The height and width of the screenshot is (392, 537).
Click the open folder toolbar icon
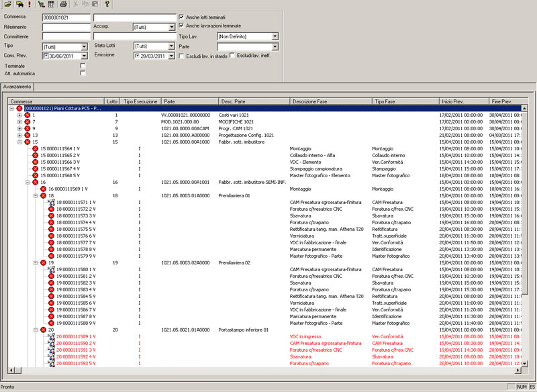[7, 4]
